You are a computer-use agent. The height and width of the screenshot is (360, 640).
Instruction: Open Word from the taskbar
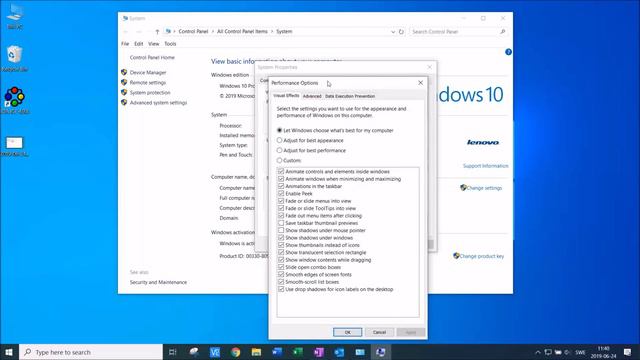tap(277, 352)
